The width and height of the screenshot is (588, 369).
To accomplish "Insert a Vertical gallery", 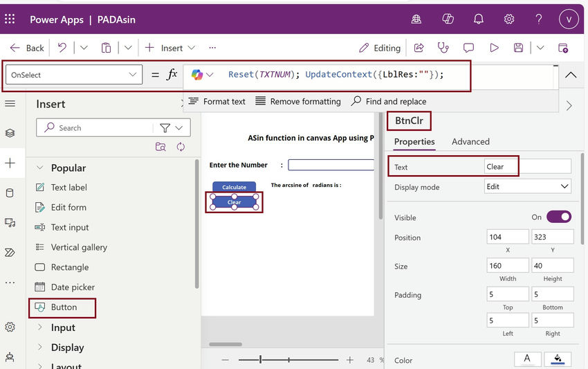I will (x=71, y=247).
